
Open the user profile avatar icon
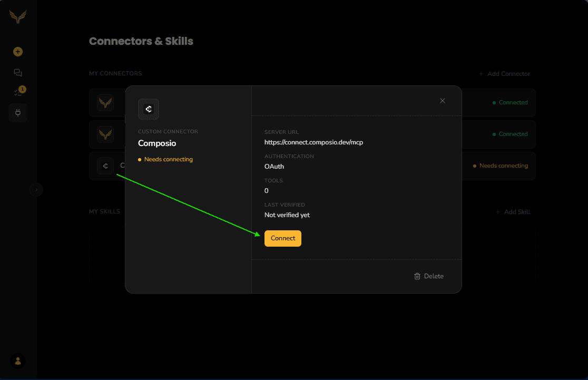point(17,361)
